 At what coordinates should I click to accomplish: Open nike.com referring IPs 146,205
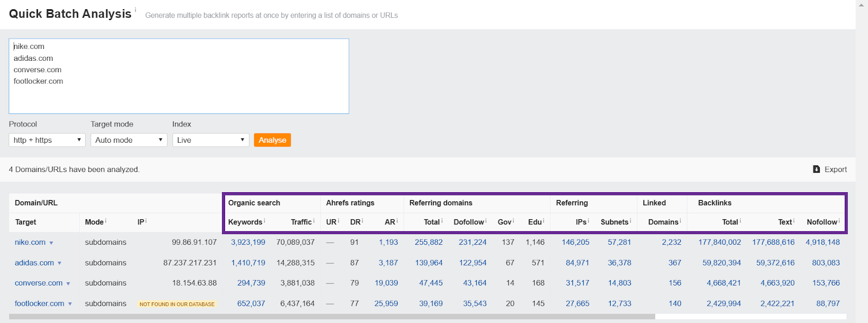point(576,242)
